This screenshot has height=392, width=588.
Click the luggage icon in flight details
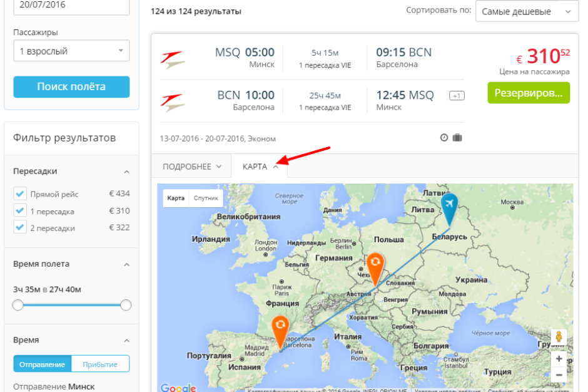coord(457,137)
